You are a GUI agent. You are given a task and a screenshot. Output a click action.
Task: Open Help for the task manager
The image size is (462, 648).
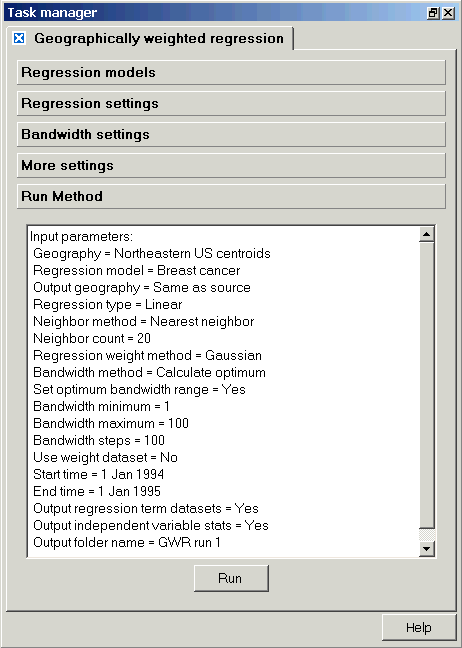point(418,628)
